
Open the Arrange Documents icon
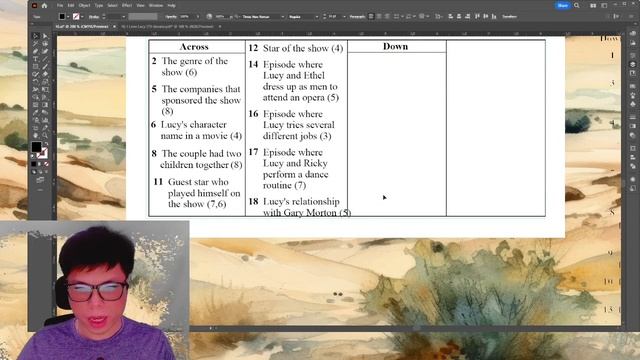pos(593,6)
